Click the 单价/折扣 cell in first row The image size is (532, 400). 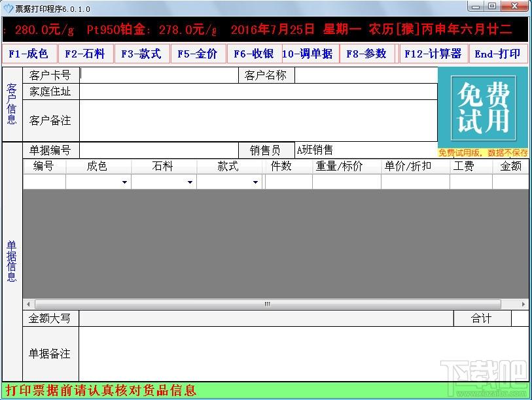(x=416, y=182)
